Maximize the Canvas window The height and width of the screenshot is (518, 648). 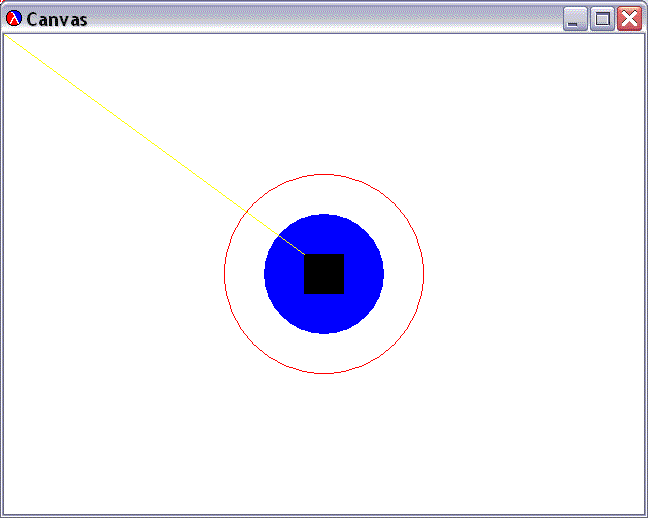(602, 19)
